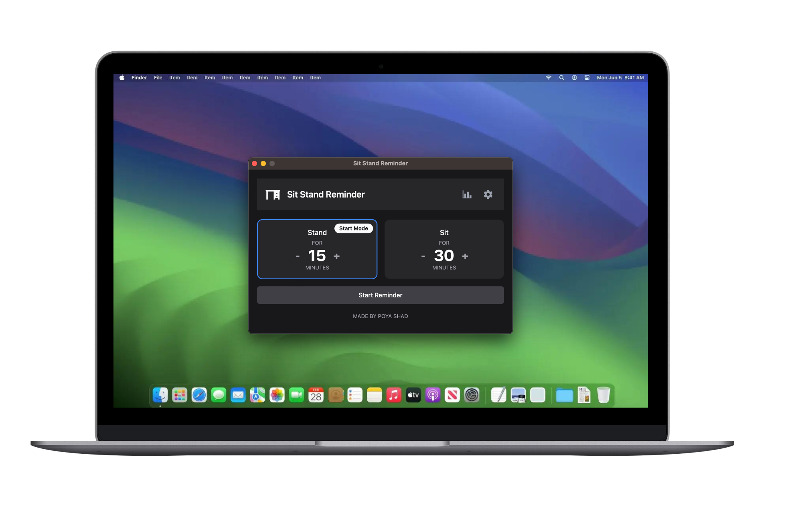Image resolution: width=812 pixels, height=507 pixels.
Task: Click Start Reminder button
Action: click(380, 295)
